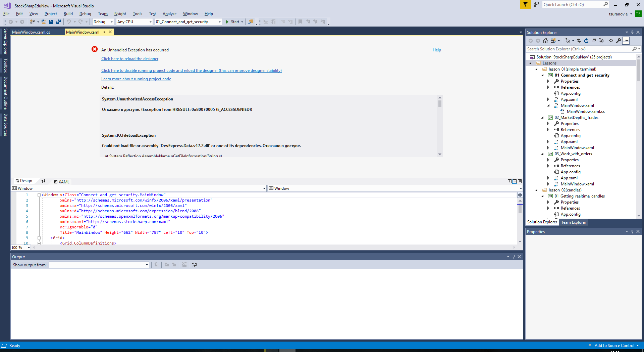Toggle auto-hide pin of Properties panel

(632, 231)
